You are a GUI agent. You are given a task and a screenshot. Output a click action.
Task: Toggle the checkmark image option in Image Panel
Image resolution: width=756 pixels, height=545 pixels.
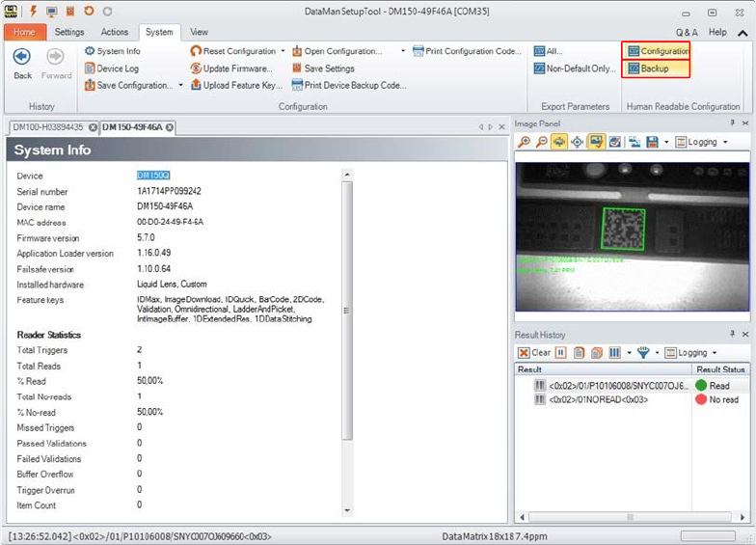[615, 142]
